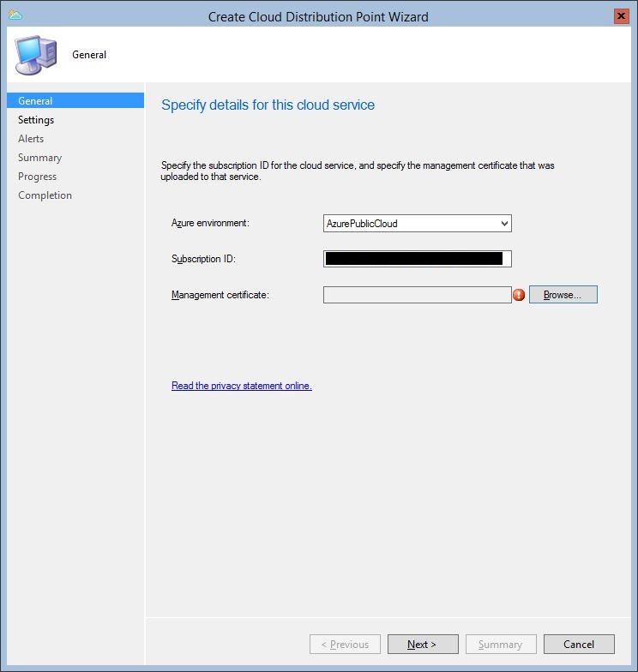Screen dimensions: 638x672
Task: Select the Settings step in sidebar
Action: pos(36,120)
